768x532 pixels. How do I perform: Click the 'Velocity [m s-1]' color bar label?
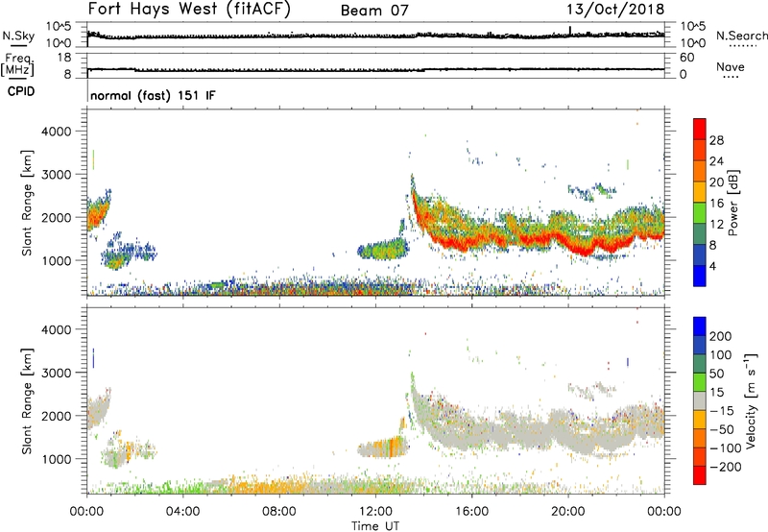click(x=751, y=400)
